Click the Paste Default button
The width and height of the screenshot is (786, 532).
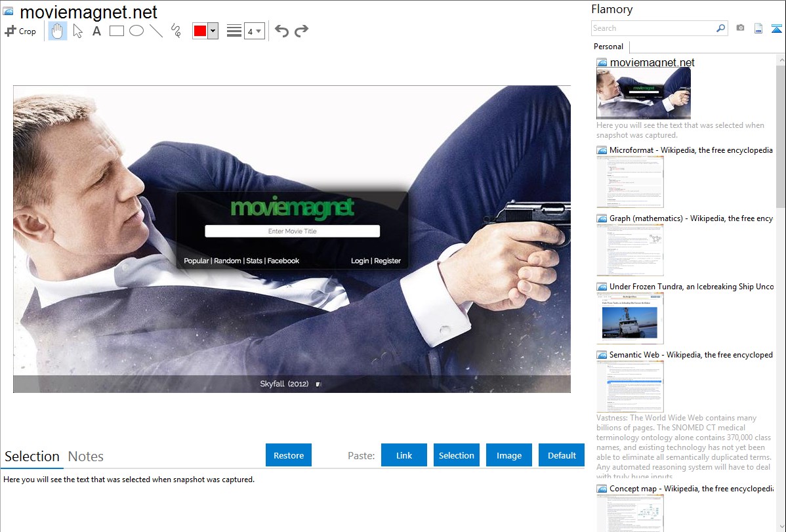coord(562,455)
